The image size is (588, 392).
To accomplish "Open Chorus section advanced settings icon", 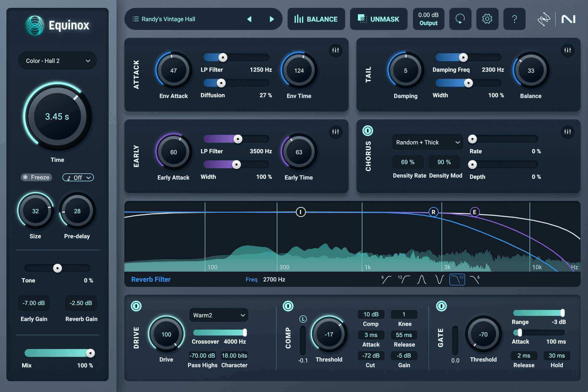I will click(568, 132).
